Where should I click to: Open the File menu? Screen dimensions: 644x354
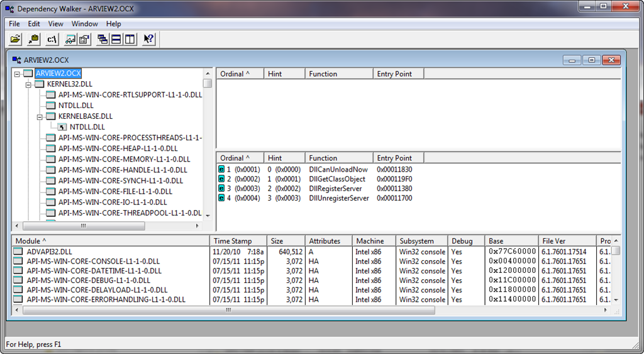tap(14, 24)
